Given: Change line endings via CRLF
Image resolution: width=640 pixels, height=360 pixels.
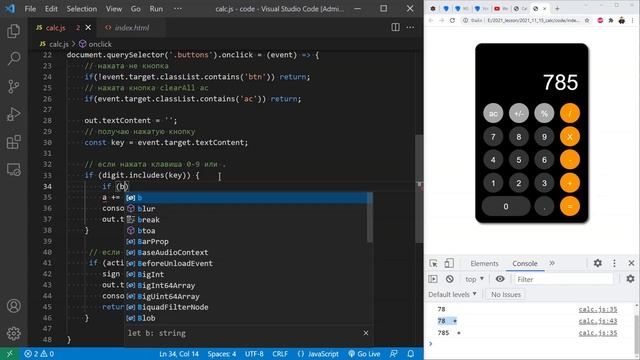Looking at the screenshot, I should click(x=280, y=354).
